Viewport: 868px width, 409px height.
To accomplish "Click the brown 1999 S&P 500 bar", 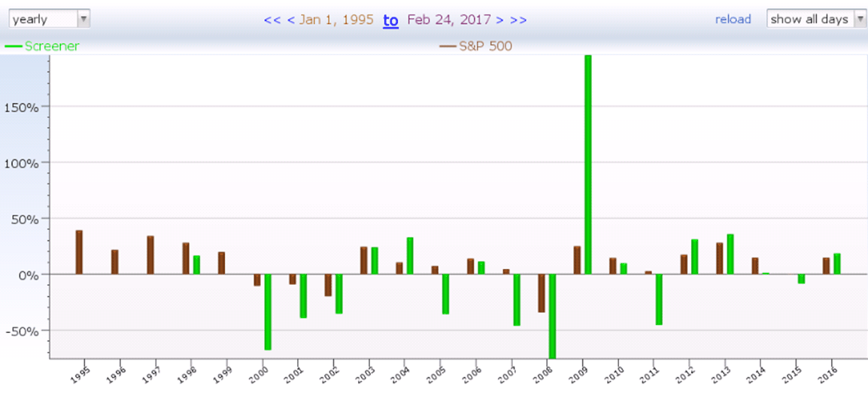I will click(221, 263).
